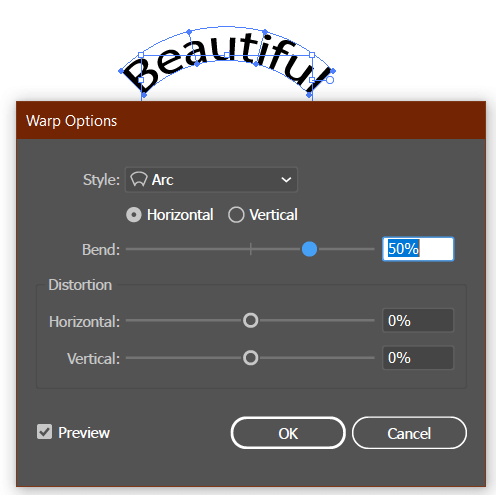Screen dimensions: 496x495
Task: Click the round text port circle beside Beautiful
Action: tap(330, 80)
